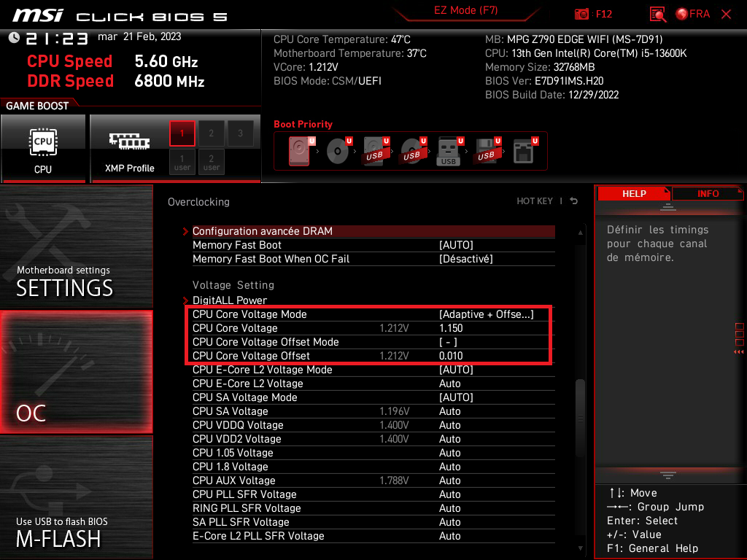This screenshot has width=747, height=560.
Task: Select XMP profile 2
Action: tap(211, 133)
